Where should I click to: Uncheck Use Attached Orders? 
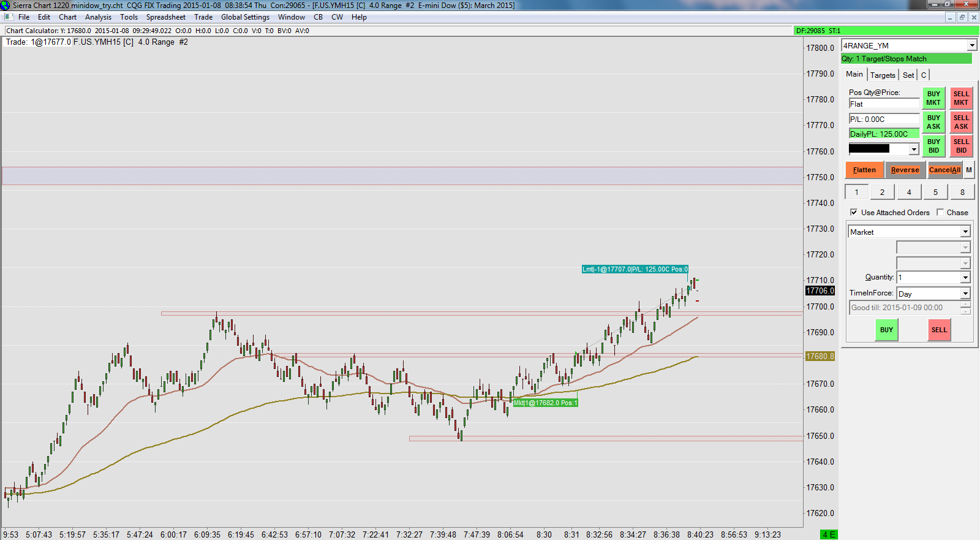click(x=854, y=213)
